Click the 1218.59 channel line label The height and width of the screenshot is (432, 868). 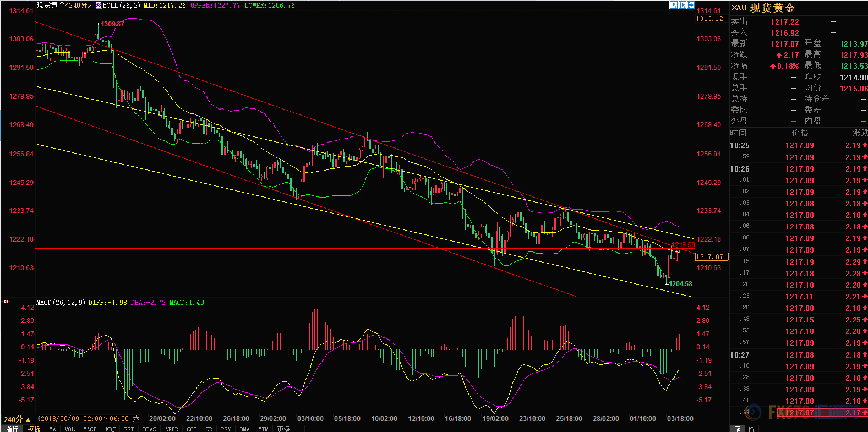coord(683,245)
